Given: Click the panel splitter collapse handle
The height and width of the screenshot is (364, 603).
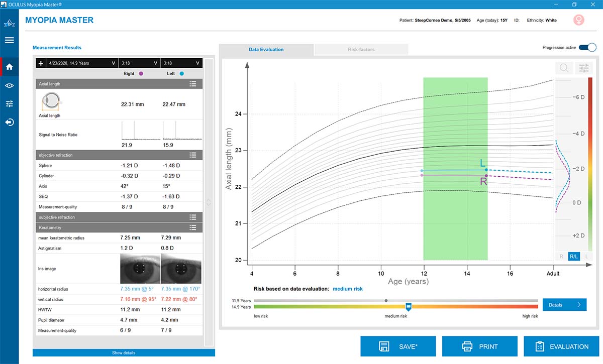Looking at the screenshot, I should point(209,202).
